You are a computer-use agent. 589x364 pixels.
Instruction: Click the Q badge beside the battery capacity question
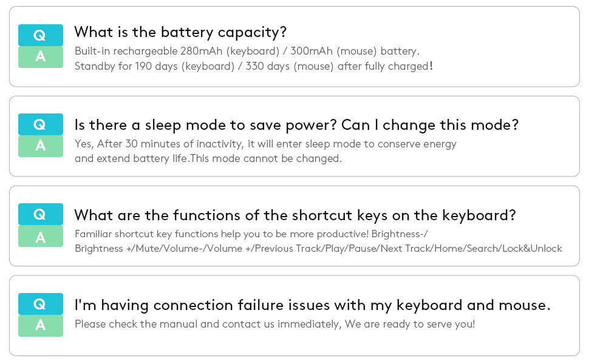coord(40,35)
